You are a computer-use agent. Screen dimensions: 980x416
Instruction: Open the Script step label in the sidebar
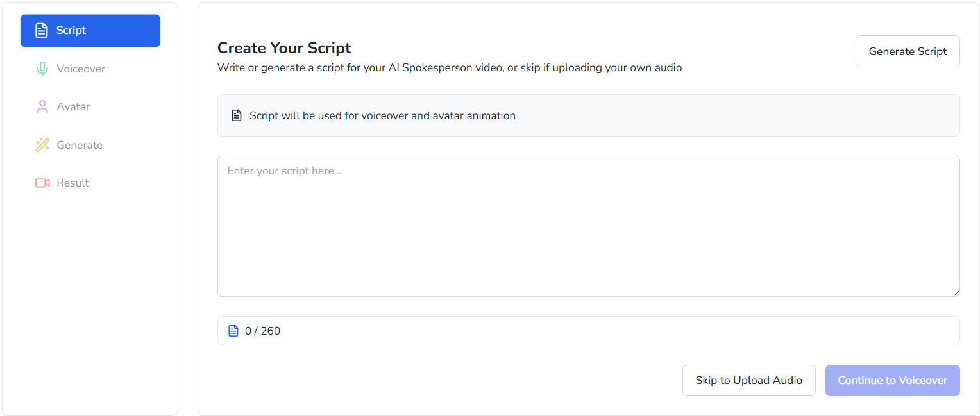[71, 31]
